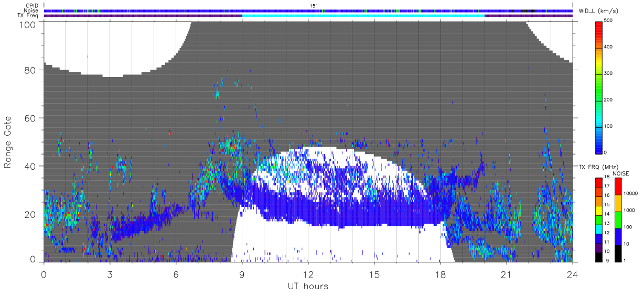The image size is (644, 297).
Task: Select the 0 label on the width colorbar
Action: pyautogui.click(x=606, y=152)
